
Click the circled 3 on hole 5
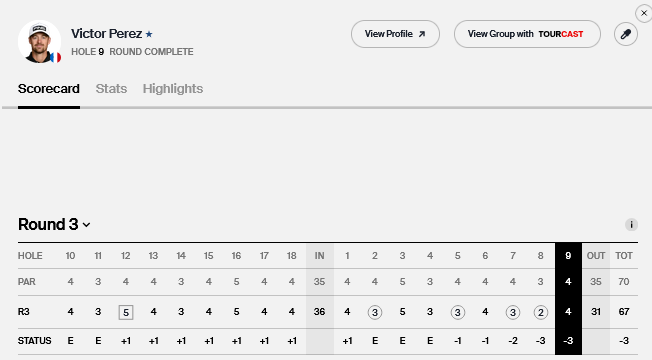click(x=457, y=312)
